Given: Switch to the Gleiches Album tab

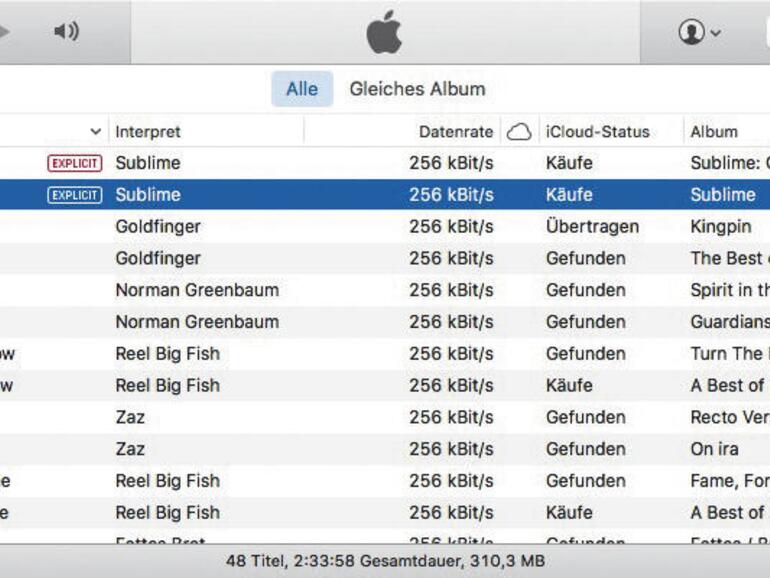Looking at the screenshot, I should (417, 89).
